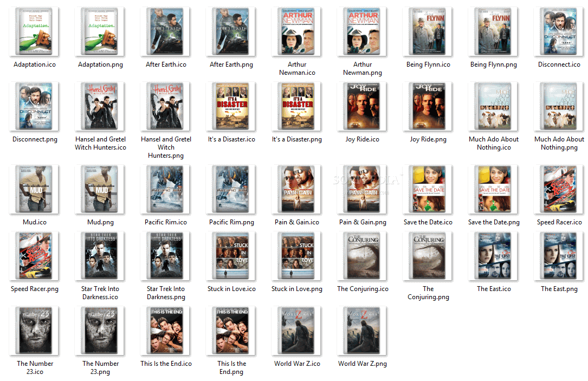
Task: Click the Speed Racer.png icon
Action: (x=35, y=256)
